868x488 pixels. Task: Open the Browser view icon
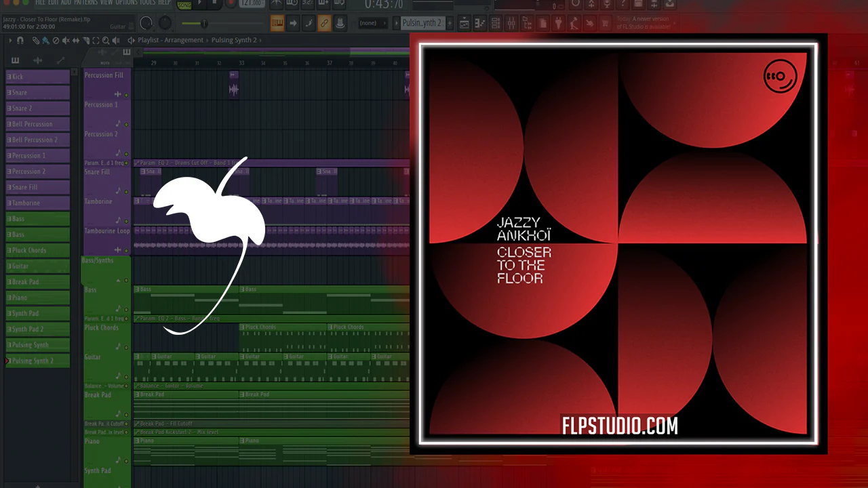527,23
